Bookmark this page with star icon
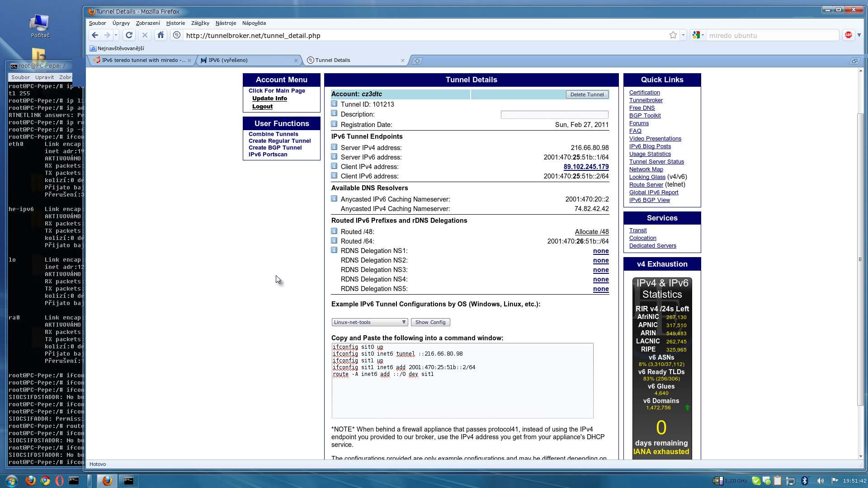 pos(673,35)
